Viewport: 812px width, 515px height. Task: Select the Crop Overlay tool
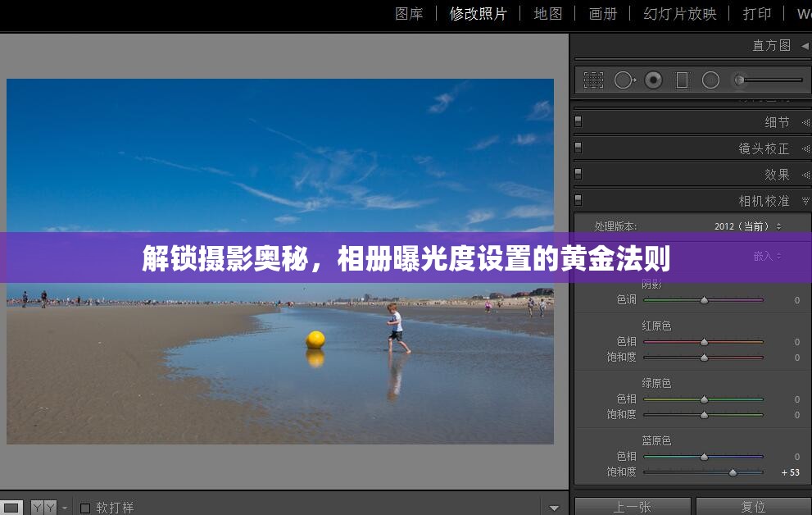[x=593, y=80]
